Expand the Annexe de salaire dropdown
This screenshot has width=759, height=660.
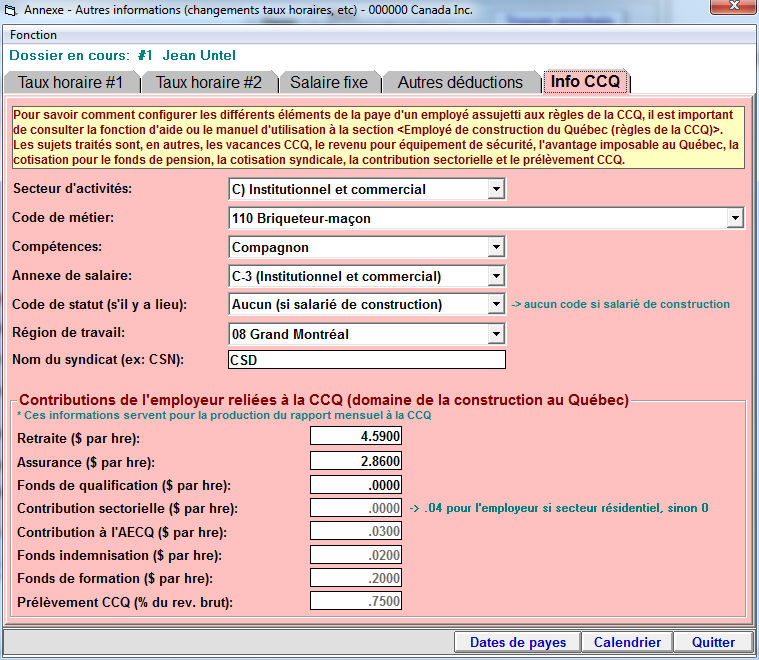[x=496, y=276]
